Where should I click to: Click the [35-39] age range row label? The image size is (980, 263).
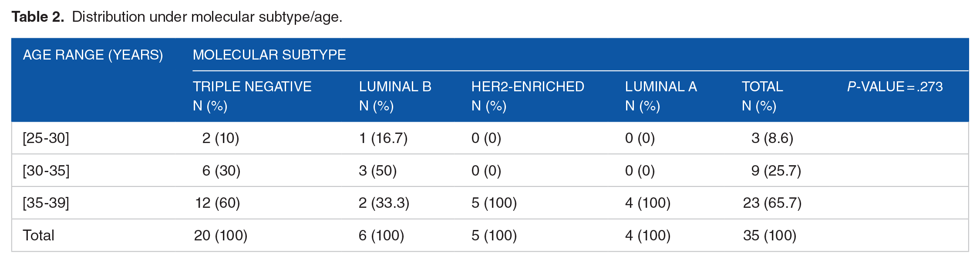point(46,203)
